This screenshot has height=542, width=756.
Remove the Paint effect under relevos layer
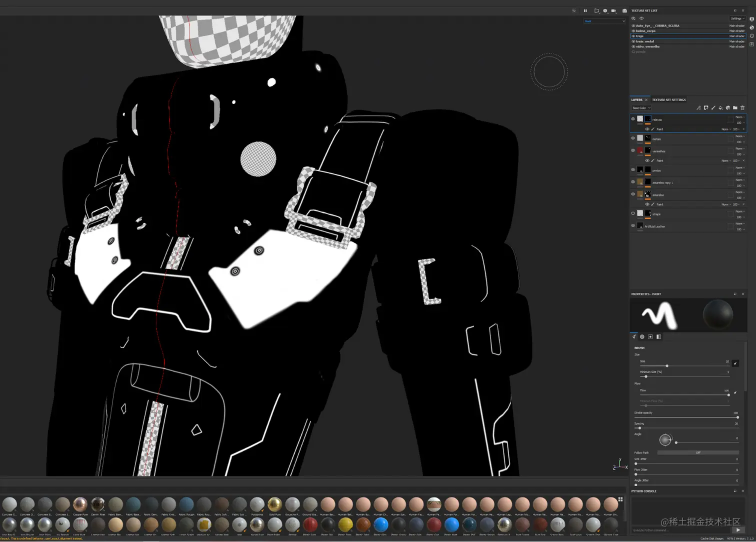tap(743, 129)
